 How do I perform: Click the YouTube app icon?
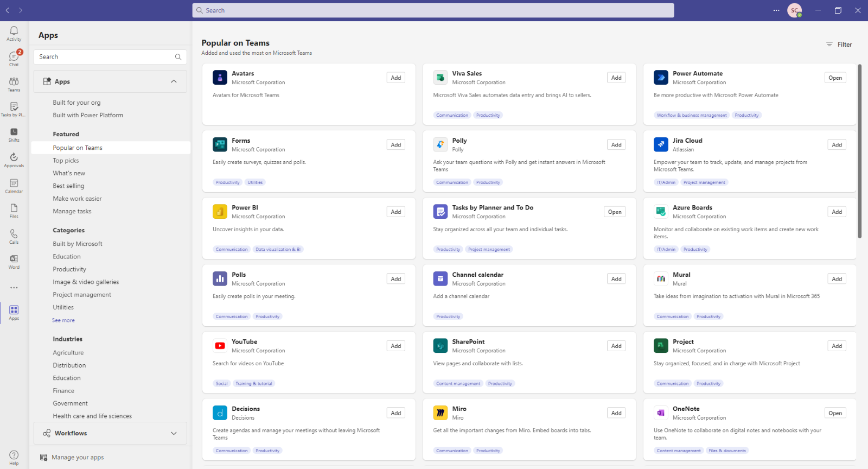coord(220,346)
